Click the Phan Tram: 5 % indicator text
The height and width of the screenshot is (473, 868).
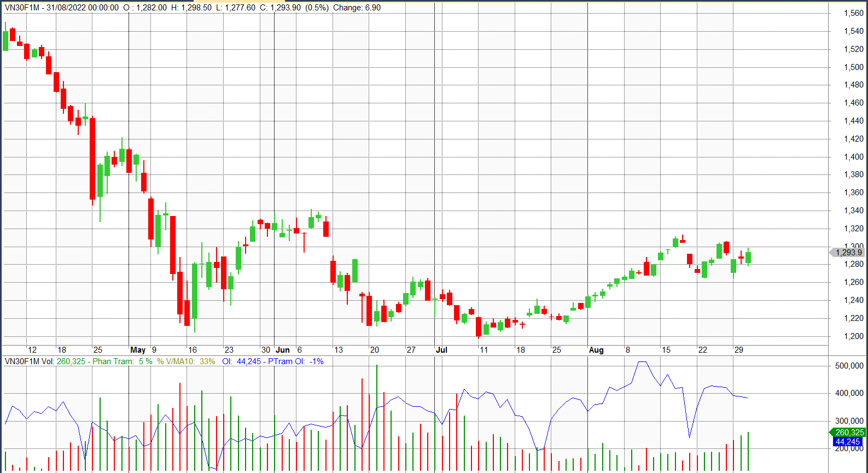click(123, 361)
